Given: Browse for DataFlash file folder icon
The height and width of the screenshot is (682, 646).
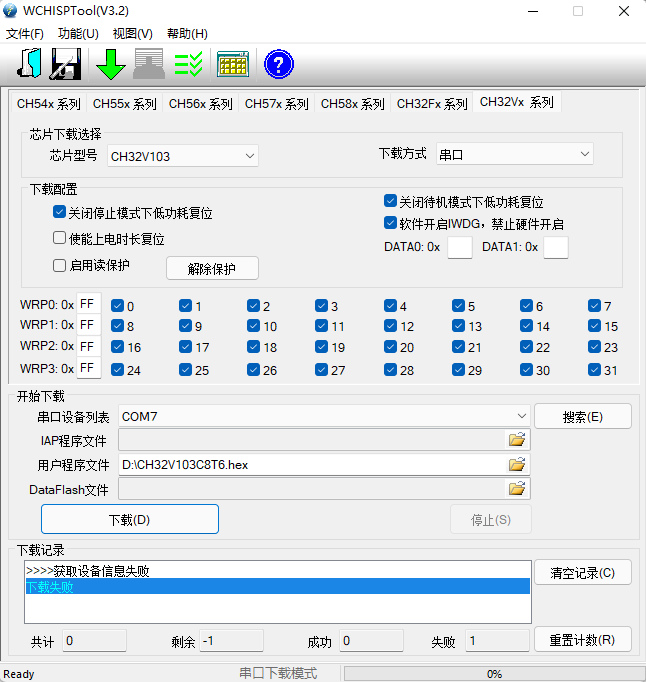Looking at the screenshot, I should tap(517, 488).
